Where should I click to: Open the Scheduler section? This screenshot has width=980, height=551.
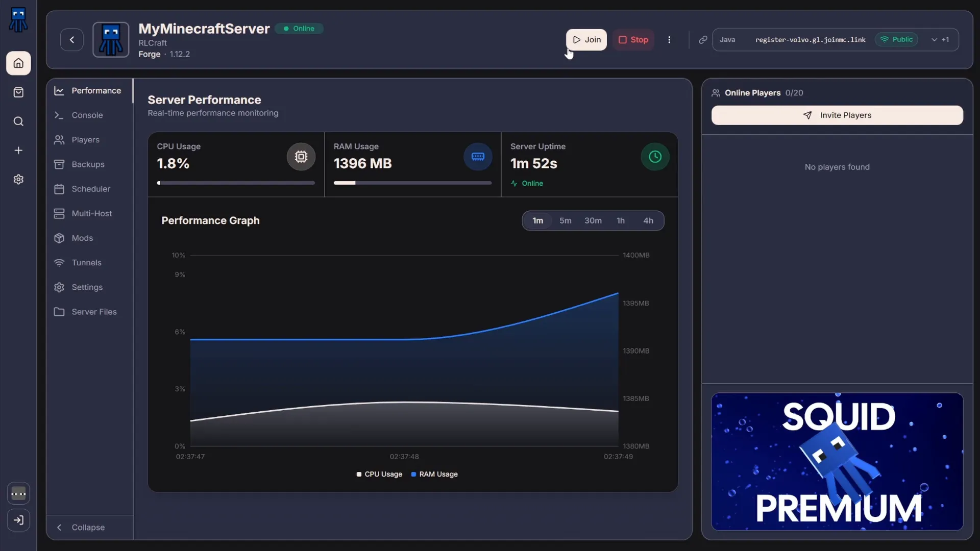click(89, 189)
